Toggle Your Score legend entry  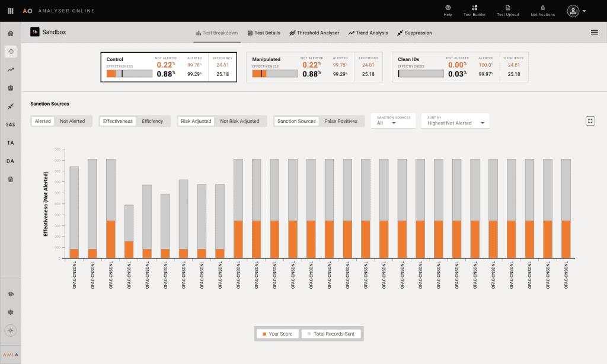pos(277,334)
